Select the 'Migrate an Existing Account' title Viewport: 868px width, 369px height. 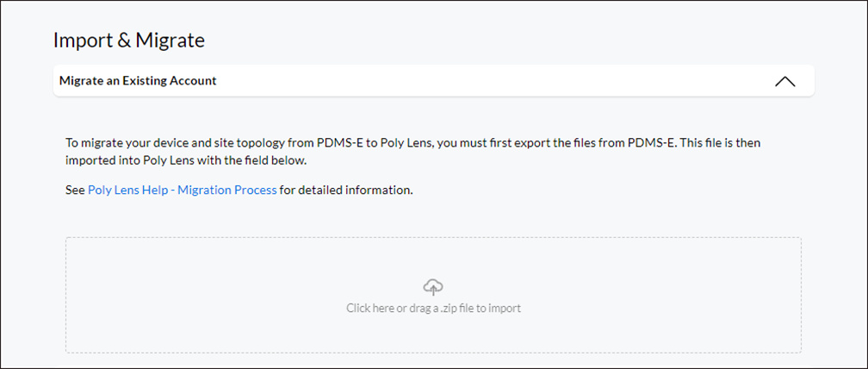click(x=138, y=81)
